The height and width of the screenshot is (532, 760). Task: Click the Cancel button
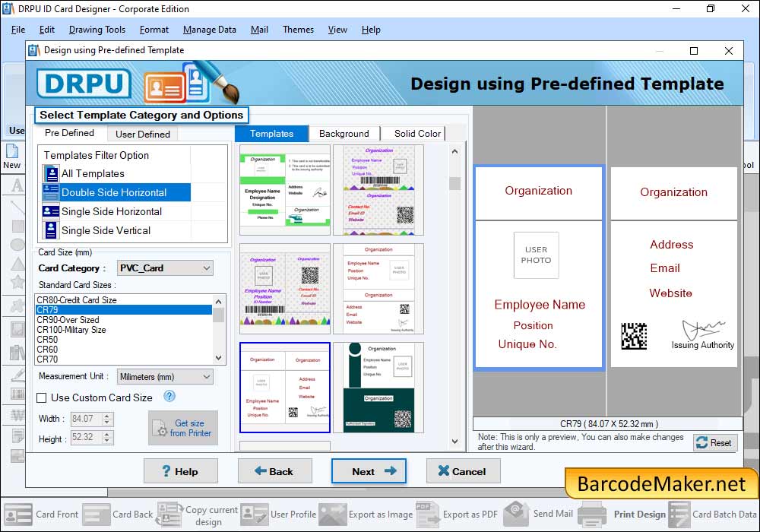(x=463, y=471)
